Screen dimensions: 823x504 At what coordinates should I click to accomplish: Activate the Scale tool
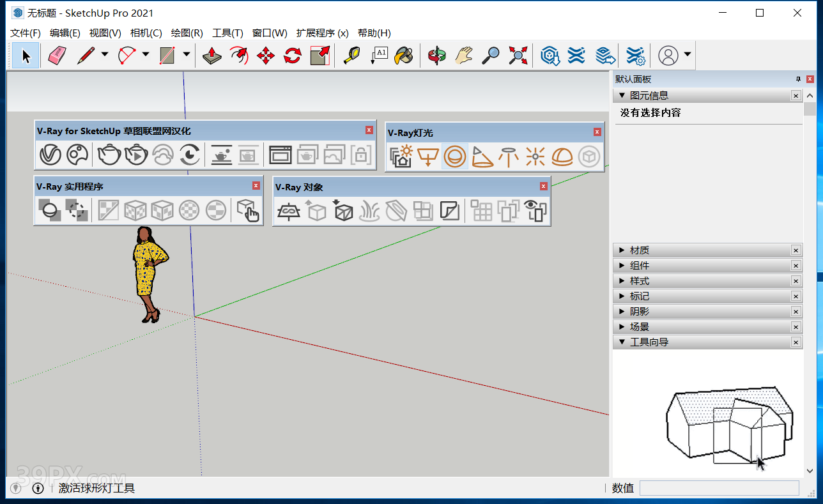[319, 56]
